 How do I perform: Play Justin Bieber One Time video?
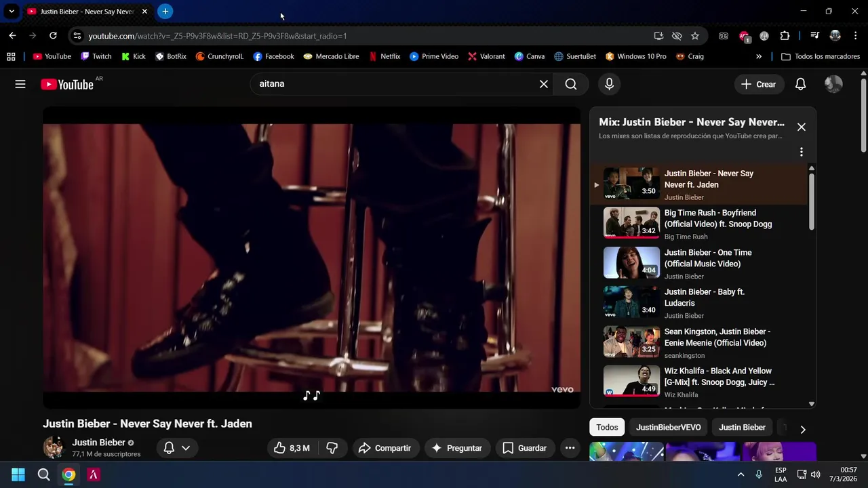click(x=698, y=264)
